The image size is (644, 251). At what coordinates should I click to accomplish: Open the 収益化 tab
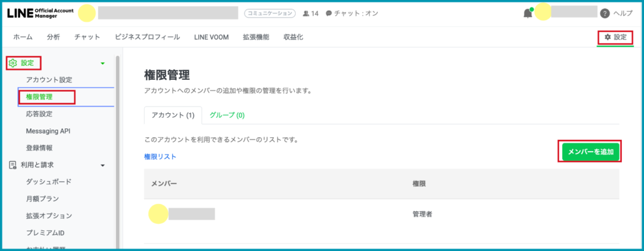(293, 37)
